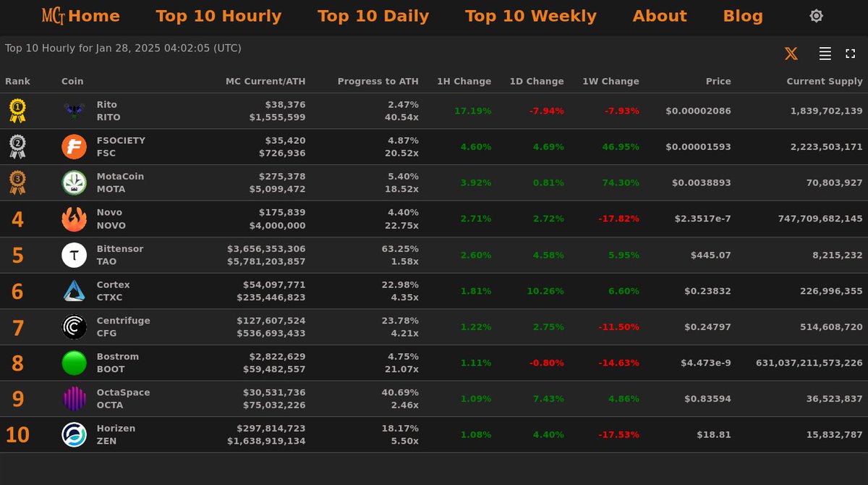Click the rank number 10

pyautogui.click(x=17, y=435)
